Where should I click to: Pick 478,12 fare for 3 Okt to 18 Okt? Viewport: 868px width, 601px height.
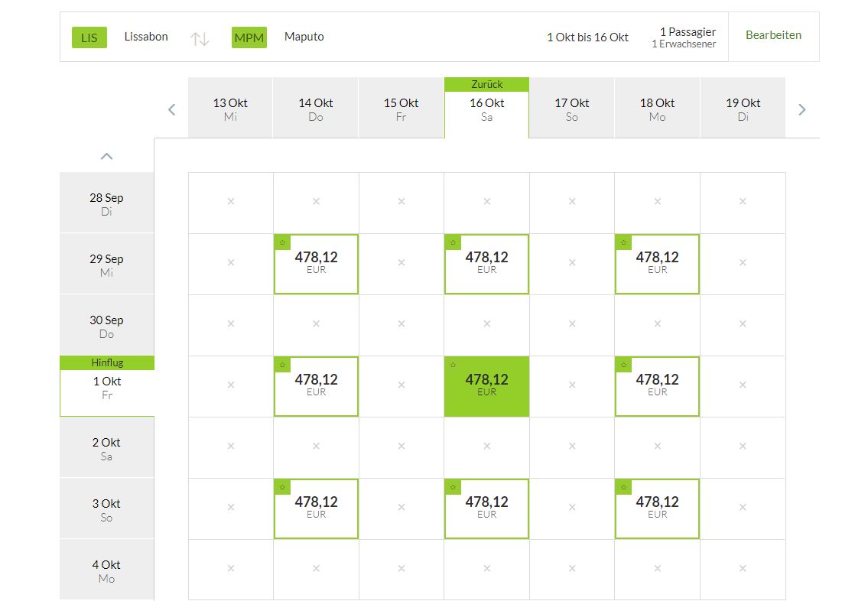[x=657, y=508]
